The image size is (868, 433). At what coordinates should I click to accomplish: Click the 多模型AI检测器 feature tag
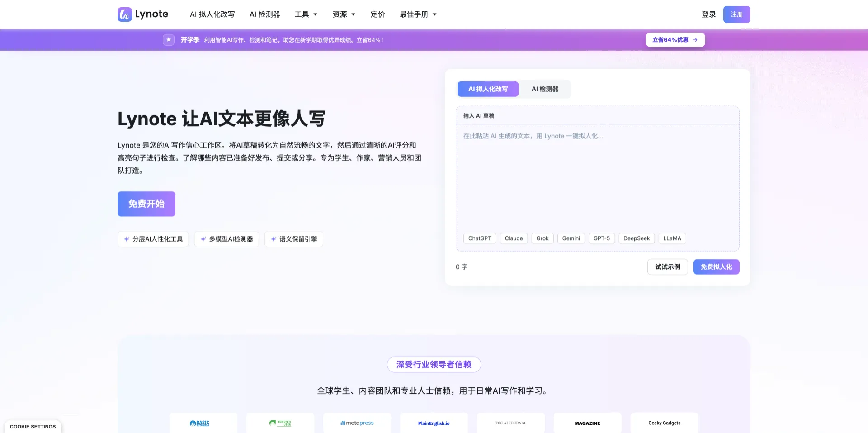(x=226, y=239)
